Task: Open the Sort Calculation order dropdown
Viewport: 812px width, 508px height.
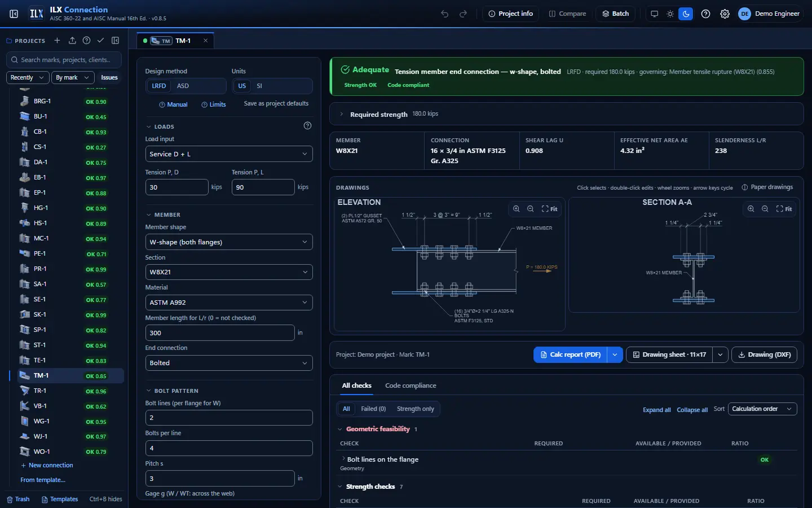Action: click(x=762, y=409)
